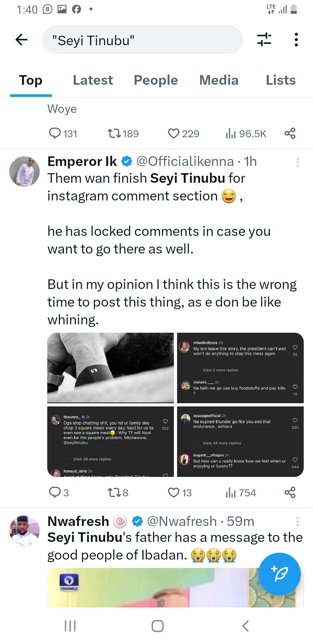Open @Officialikenna profile handle
Image resolution: width=313 pixels, height=644 pixels.
185,161
